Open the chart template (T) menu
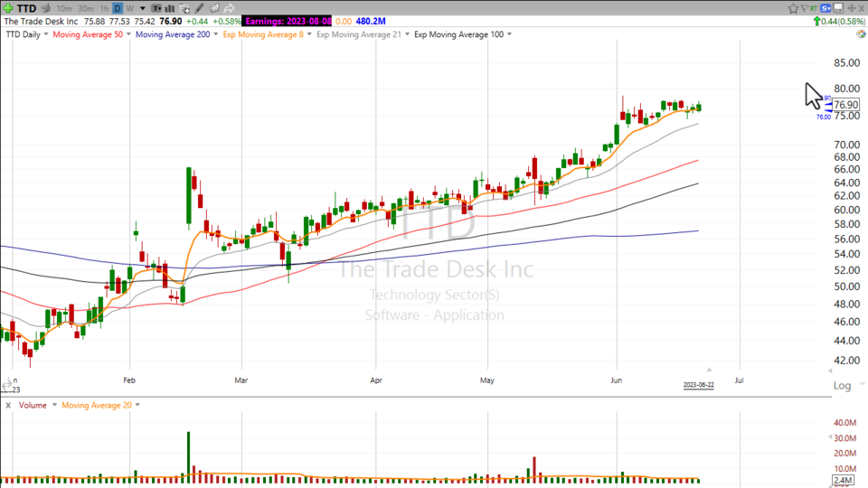The image size is (868, 488). (x=156, y=8)
